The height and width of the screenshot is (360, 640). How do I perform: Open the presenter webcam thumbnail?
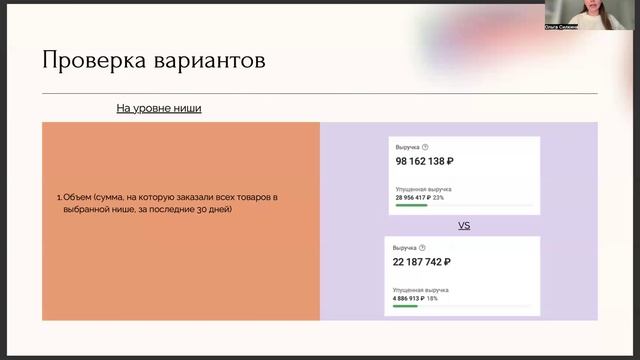point(589,15)
